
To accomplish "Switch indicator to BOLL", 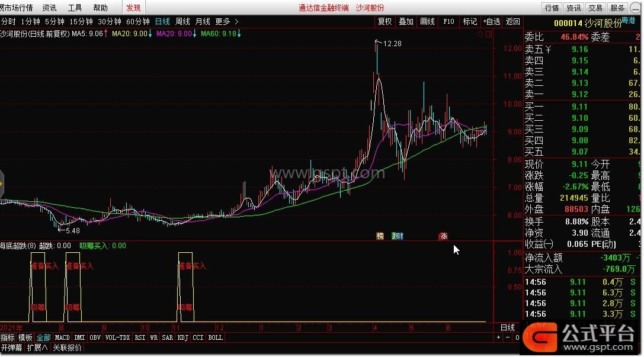I will tap(215, 337).
